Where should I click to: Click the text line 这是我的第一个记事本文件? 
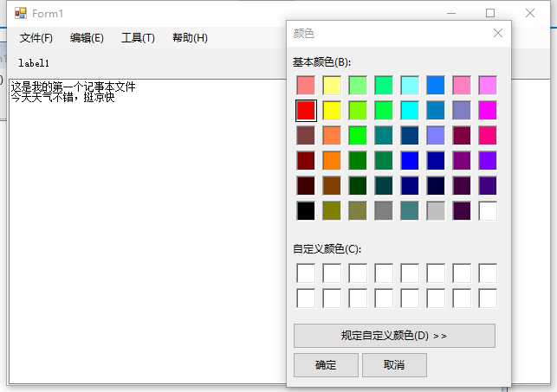point(73,87)
